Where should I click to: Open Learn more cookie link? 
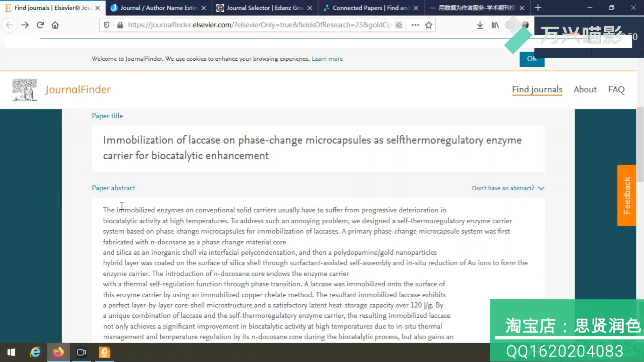point(327,59)
